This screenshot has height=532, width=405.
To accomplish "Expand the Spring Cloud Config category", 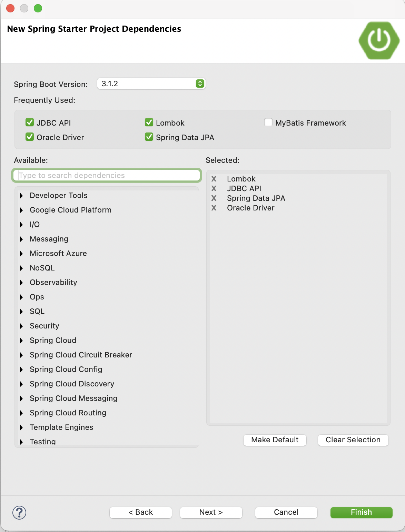I will [21, 370].
